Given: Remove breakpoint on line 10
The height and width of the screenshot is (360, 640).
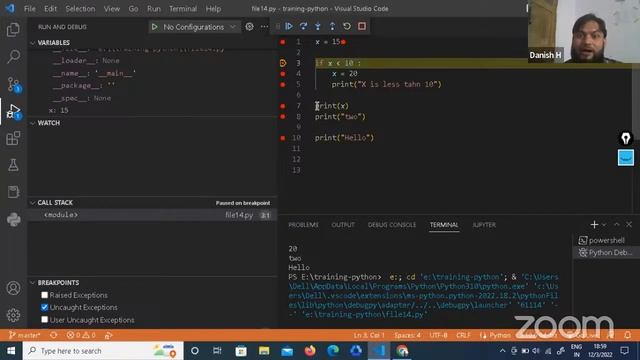Looking at the screenshot, I should pos(282,138).
